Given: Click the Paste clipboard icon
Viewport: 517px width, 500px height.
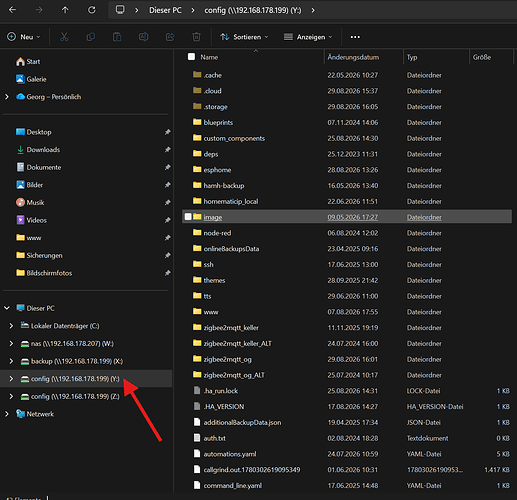Looking at the screenshot, I should click(x=117, y=37).
